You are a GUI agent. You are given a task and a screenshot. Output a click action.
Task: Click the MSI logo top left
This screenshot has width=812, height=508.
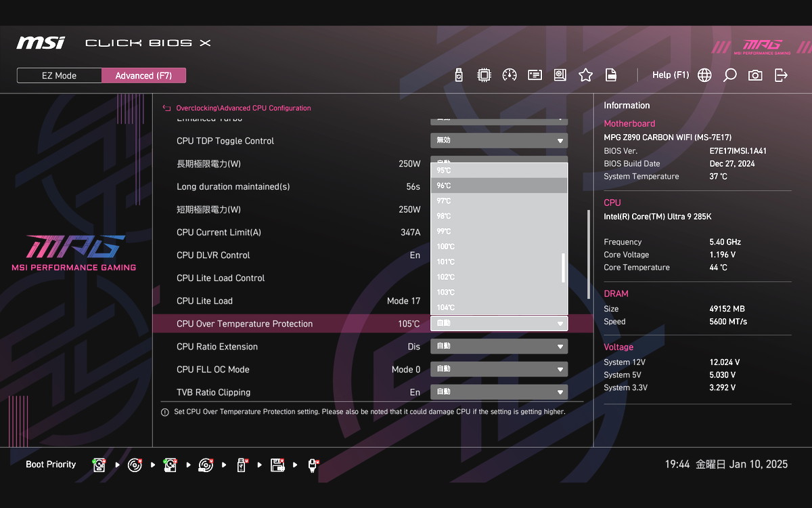[x=41, y=43]
